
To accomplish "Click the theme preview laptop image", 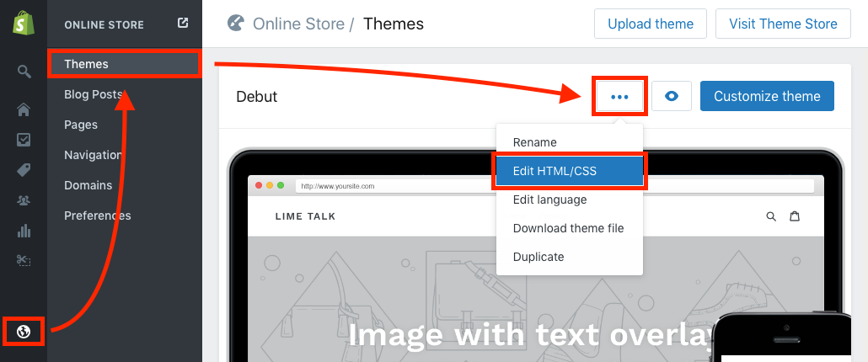I will (536, 254).
